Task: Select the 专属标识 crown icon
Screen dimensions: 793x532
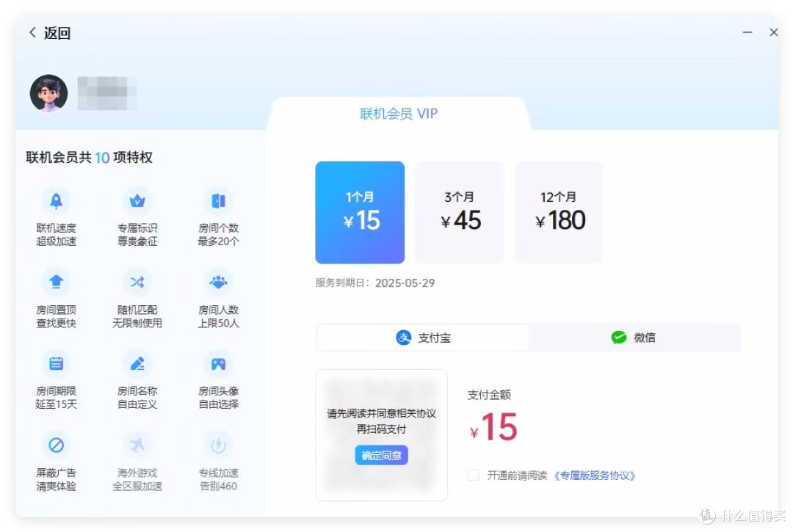Action: (x=137, y=201)
